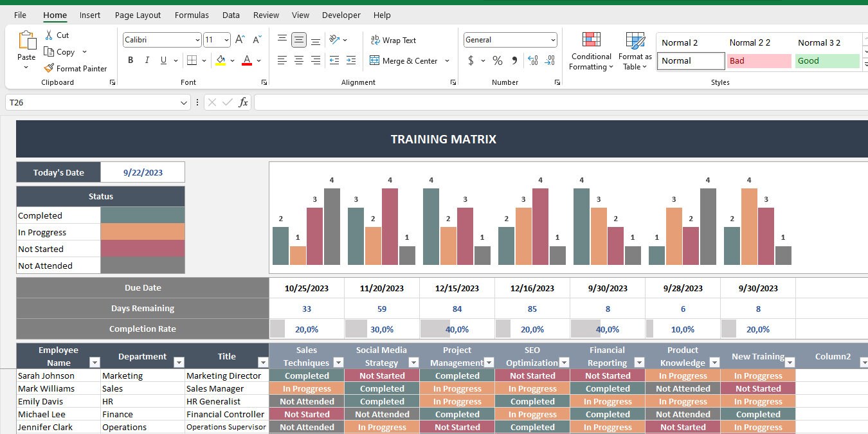The height and width of the screenshot is (434, 868).
Task: Toggle Bold formatting
Action: (131, 60)
